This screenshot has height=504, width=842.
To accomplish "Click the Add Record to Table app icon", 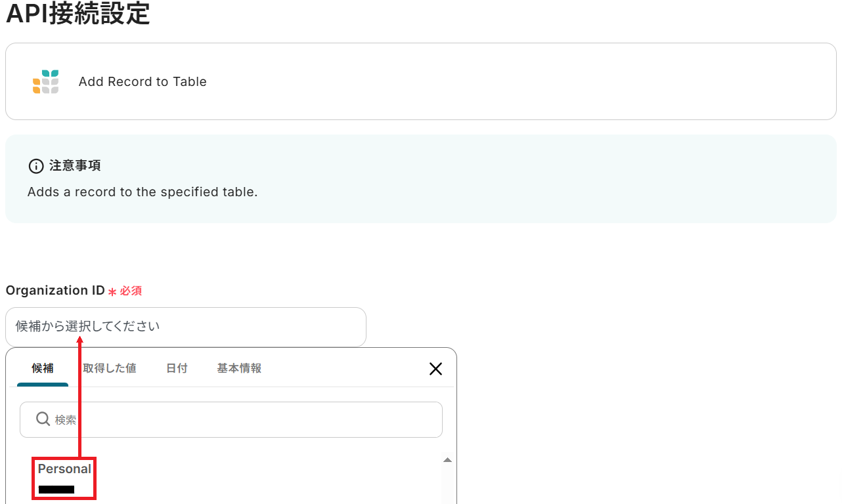I will tap(45, 81).
